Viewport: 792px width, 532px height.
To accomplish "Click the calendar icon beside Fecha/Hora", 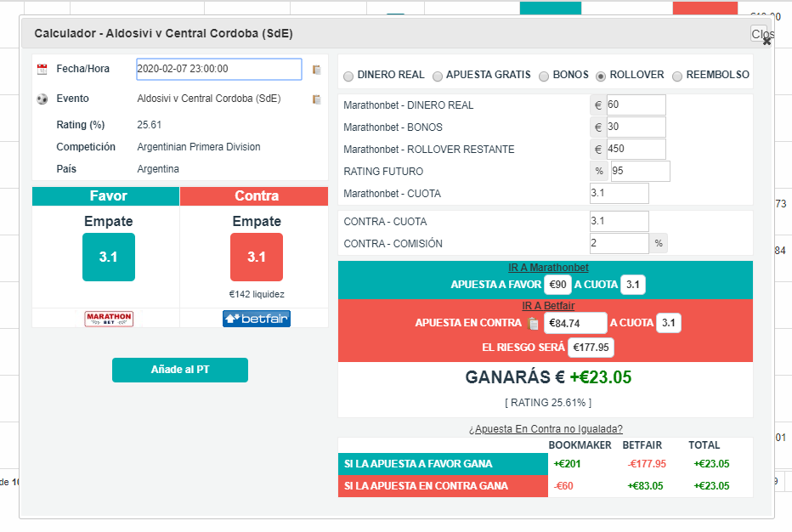I will tap(42, 69).
